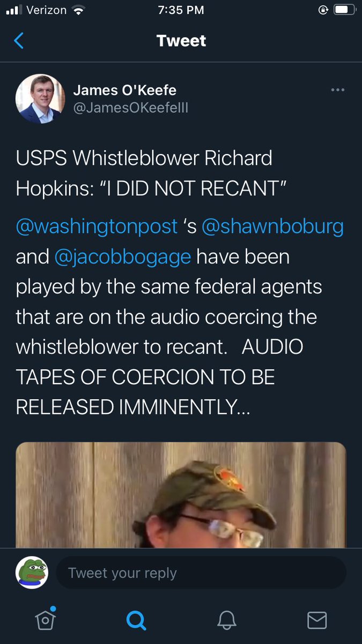The width and height of the screenshot is (362, 644).
Task: Go back using the arrow icon
Action: [x=19, y=40]
